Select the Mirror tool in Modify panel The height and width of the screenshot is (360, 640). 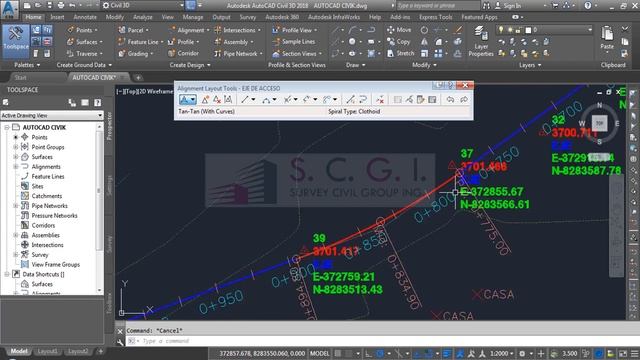[x=424, y=42]
